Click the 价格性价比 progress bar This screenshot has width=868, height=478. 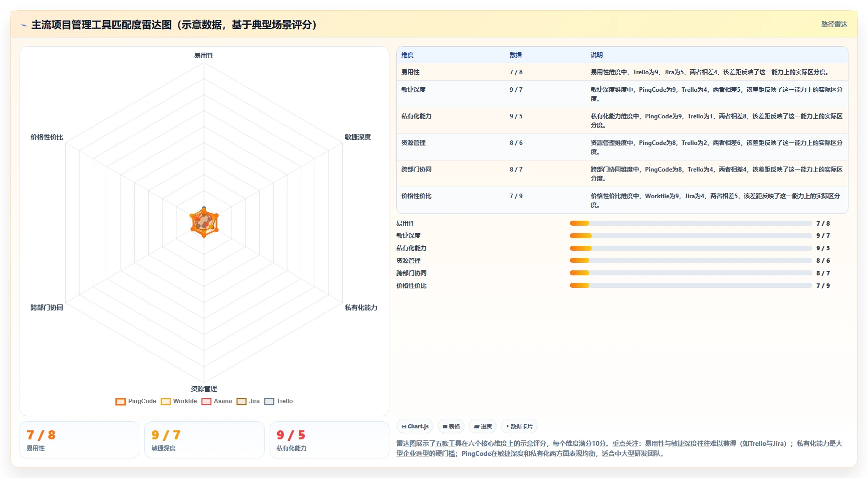point(691,286)
